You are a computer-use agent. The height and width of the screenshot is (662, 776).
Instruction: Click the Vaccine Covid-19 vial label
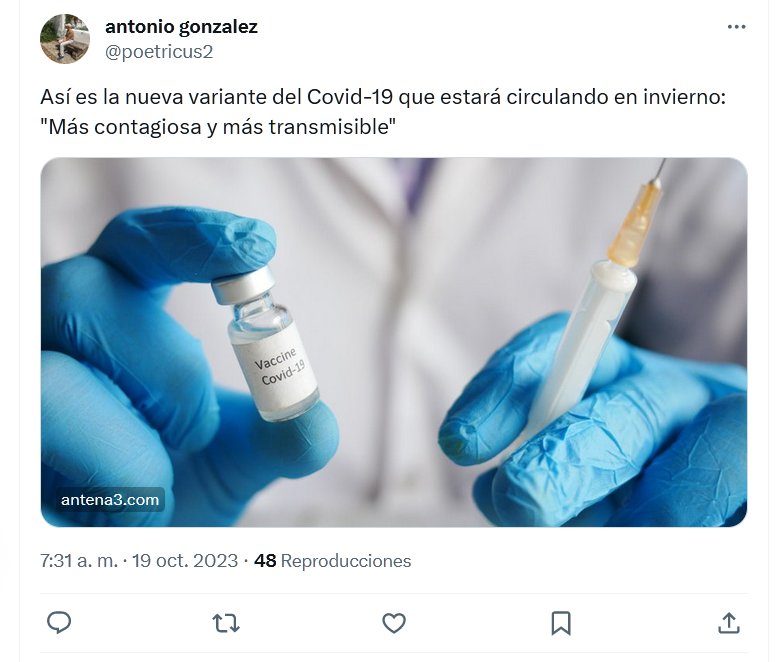click(x=277, y=370)
